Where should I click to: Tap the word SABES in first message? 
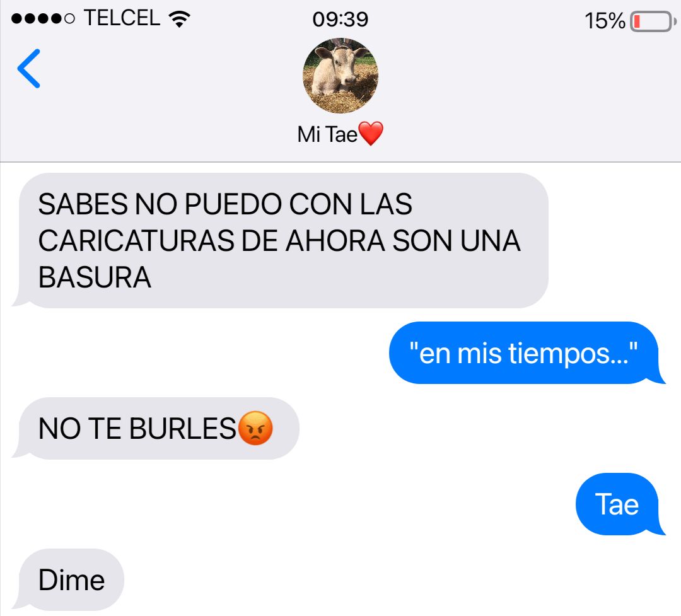point(83,204)
